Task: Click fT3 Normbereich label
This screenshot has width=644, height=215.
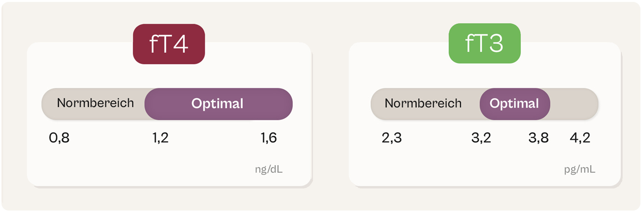Action: click(423, 104)
